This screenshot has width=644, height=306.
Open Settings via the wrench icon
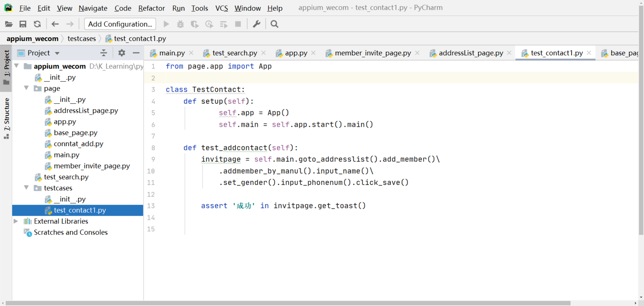tap(257, 24)
